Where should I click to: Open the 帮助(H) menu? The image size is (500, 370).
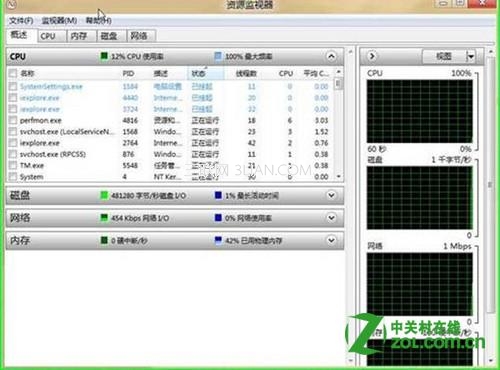coord(99,21)
